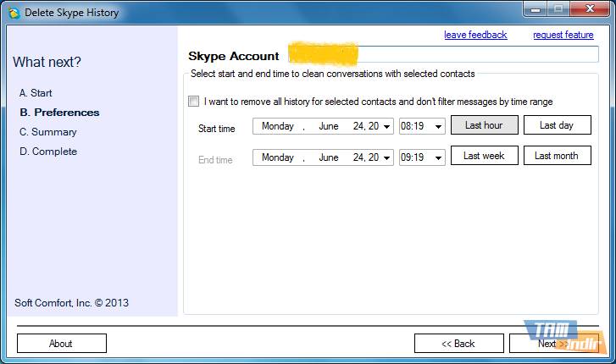Viewport: 616px width, 364px height.
Task: Enable remove all history checkbox
Action: 194,102
